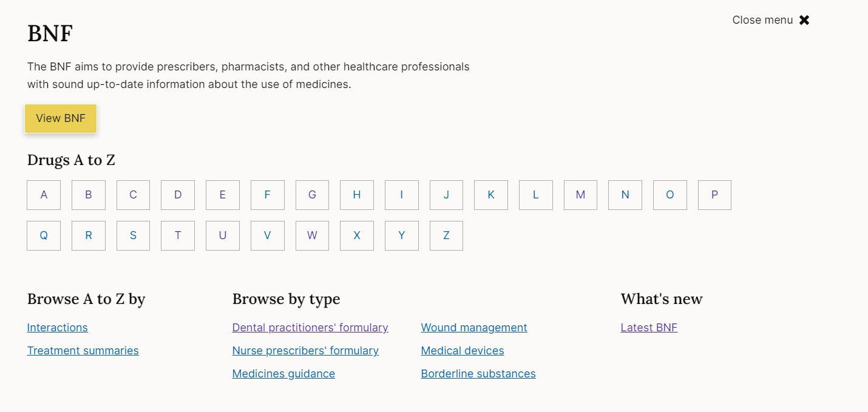The image size is (868, 412).
Task: Open the letter Q drugs listing
Action: [x=44, y=235]
